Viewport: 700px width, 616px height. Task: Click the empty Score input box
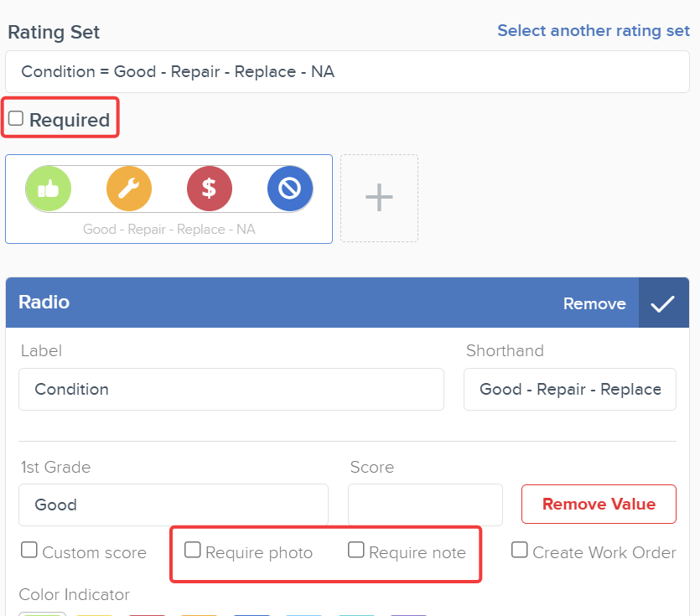click(425, 505)
